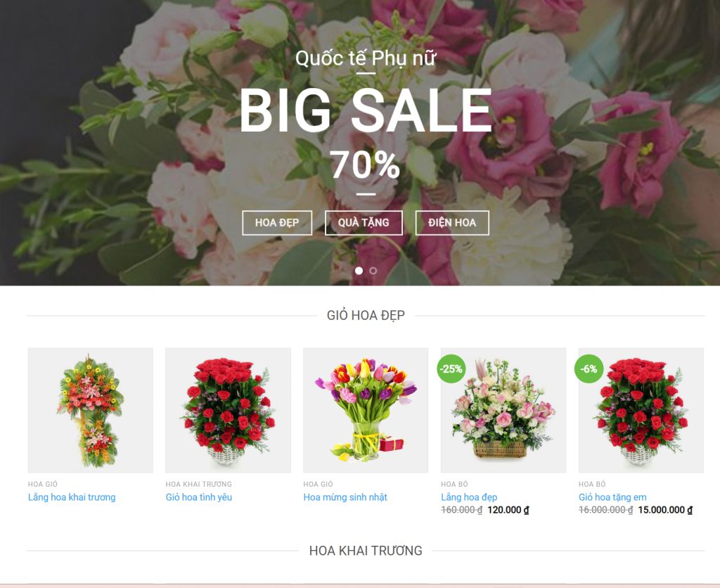
Task: Click the HOA KHAI TRƯƠNG section heading
Action: 366,550
